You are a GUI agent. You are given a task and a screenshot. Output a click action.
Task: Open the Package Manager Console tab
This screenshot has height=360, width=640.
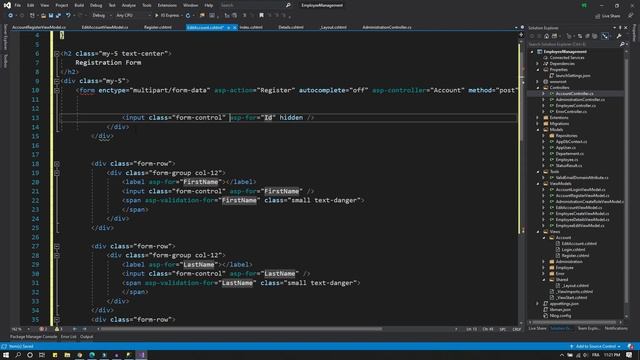pos(33,337)
